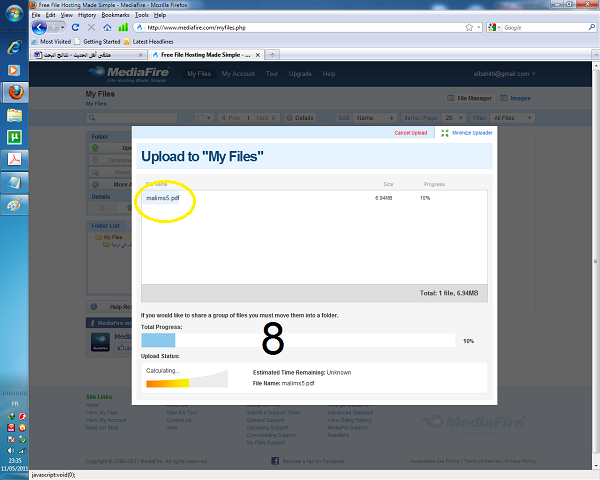Screen dimensions: 600x480
Task: Click the FR language indicator
Action: tap(15, 404)
